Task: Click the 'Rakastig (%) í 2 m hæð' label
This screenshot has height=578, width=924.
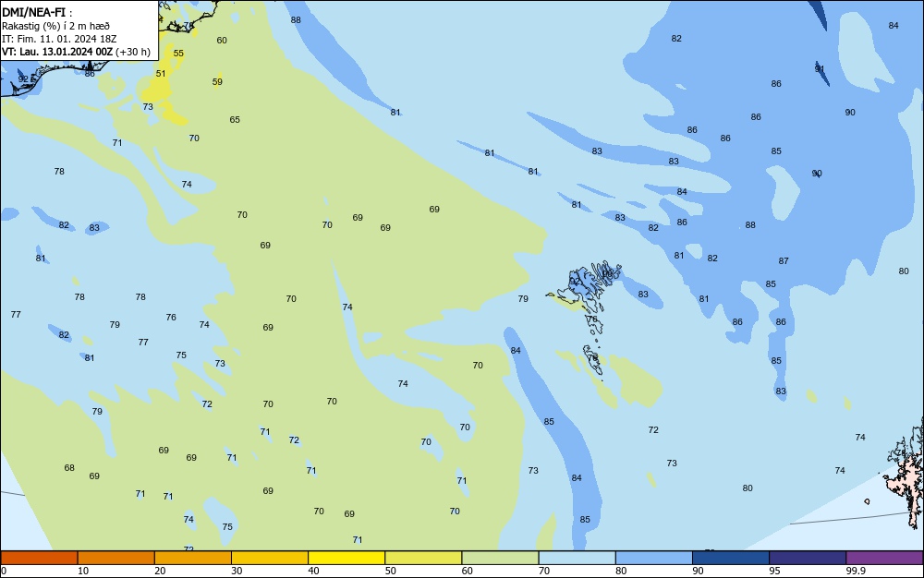Action: tap(55, 26)
